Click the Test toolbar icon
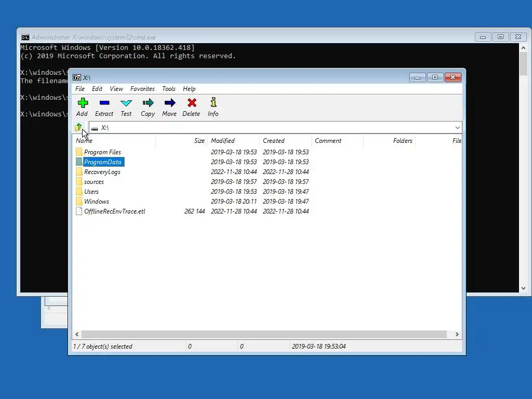 pos(126,103)
